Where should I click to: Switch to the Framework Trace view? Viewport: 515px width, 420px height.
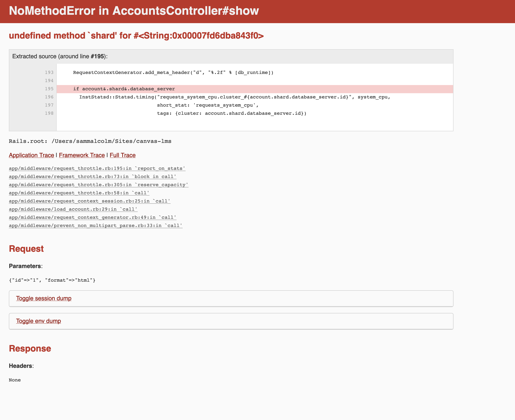pyautogui.click(x=81, y=155)
